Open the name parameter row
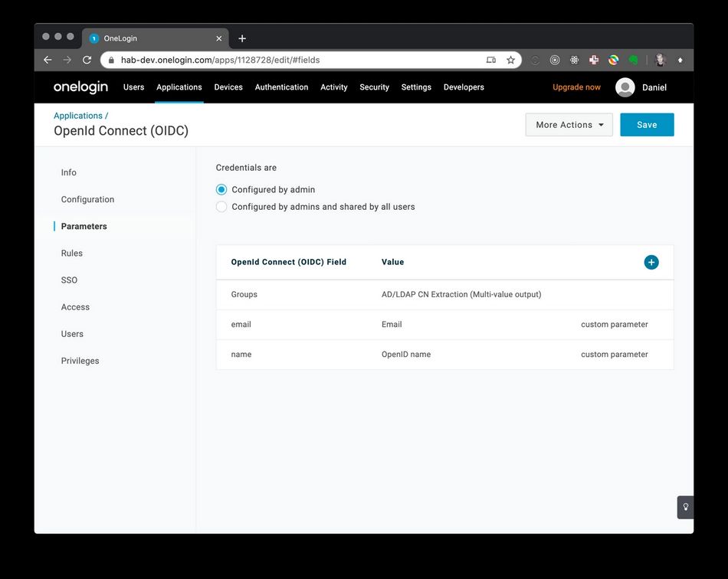This screenshot has width=728, height=579. pos(444,355)
